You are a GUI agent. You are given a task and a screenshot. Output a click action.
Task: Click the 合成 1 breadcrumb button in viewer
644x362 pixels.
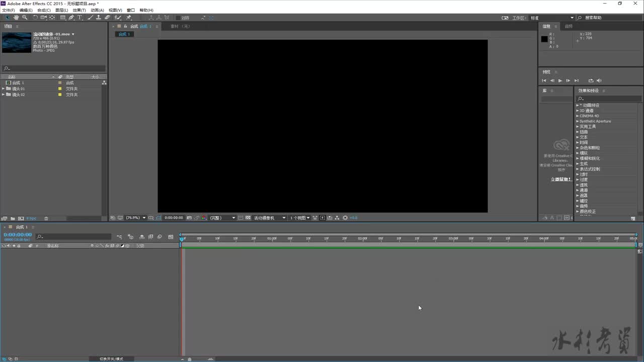click(124, 34)
